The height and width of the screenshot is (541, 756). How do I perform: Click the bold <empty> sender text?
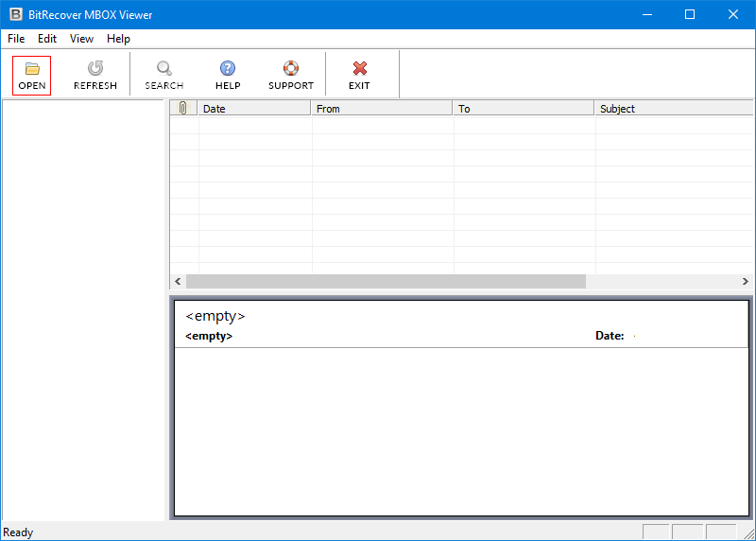click(209, 336)
